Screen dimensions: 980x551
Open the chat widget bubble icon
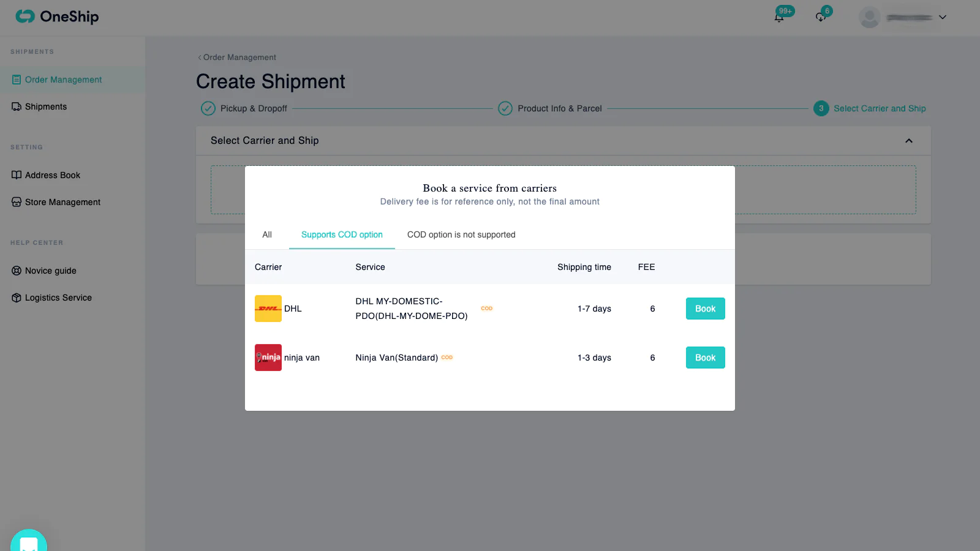pyautogui.click(x=29, y=540)
